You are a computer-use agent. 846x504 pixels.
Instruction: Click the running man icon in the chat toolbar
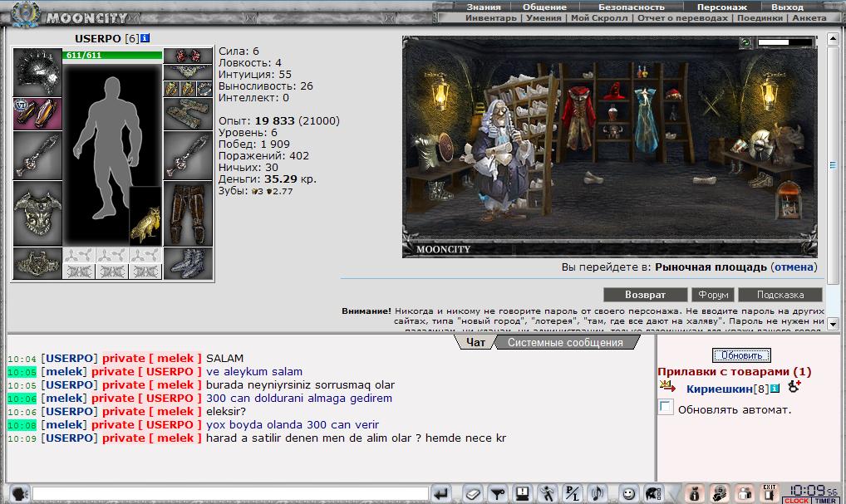547,493
